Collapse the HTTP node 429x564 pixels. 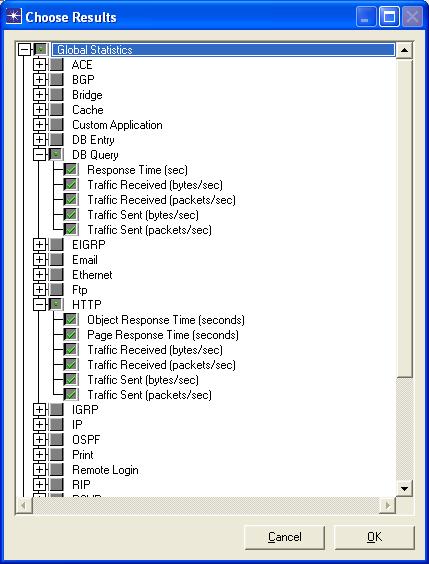click(40, 305)
